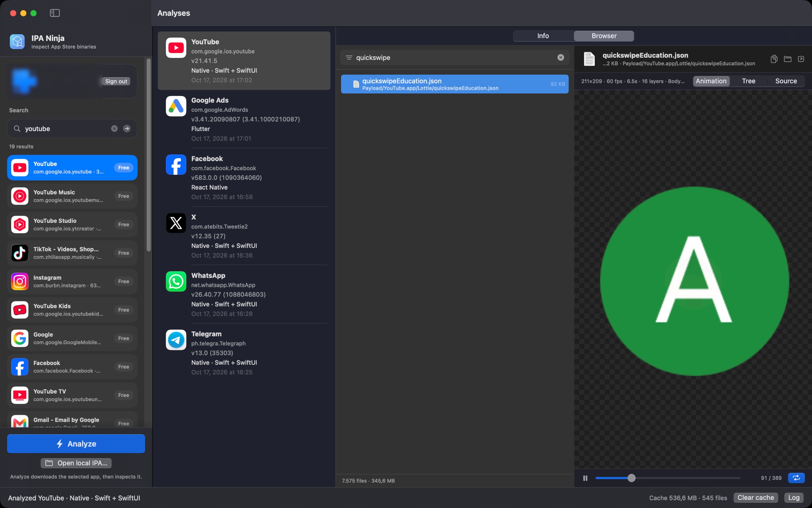Select YouTube Kids search result
The height and width of the screenshot is (508, 812).
(x=72, y=310)
